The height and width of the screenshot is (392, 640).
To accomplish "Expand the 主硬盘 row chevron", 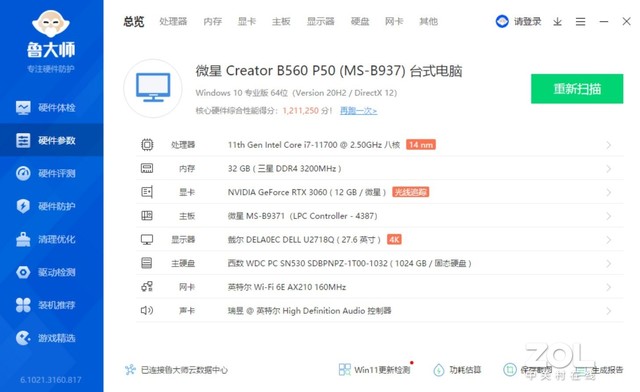I will 609,263.
